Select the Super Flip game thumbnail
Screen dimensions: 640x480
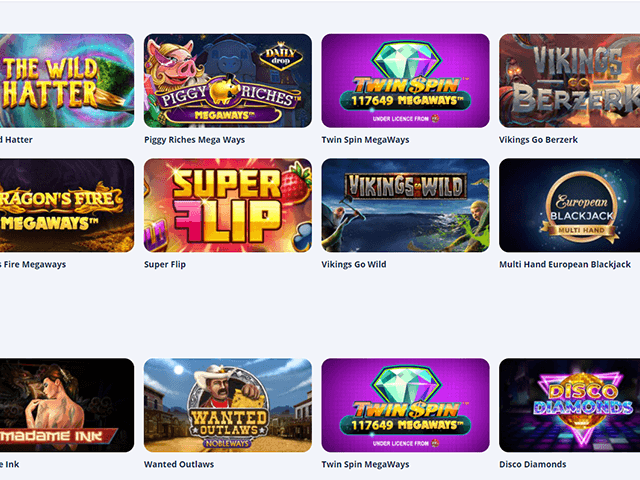pos(228,205)
